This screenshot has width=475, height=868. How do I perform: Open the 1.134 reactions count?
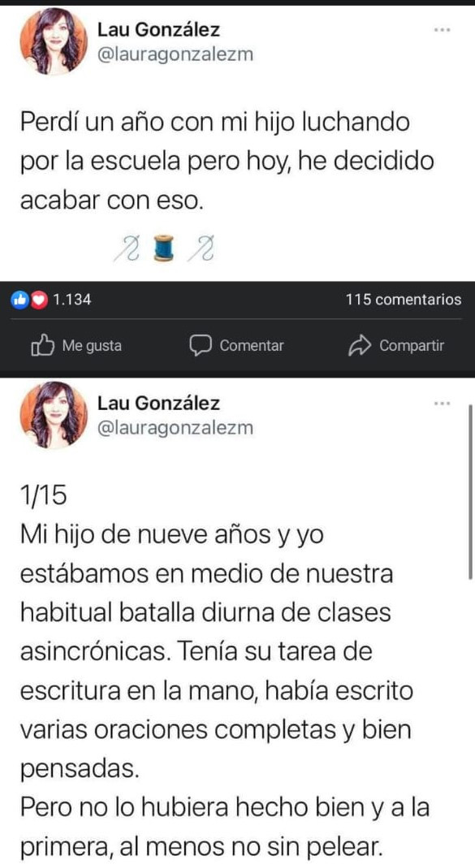coord(72,300)
